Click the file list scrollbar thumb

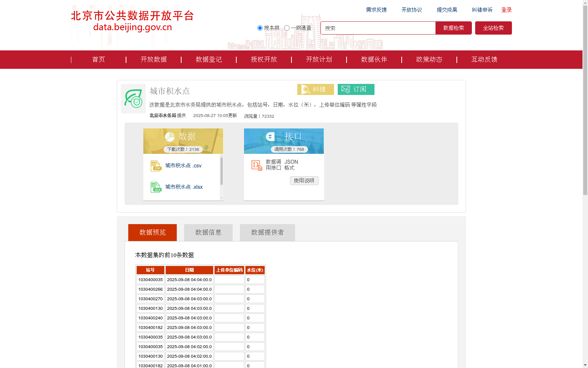coord(222,171)
